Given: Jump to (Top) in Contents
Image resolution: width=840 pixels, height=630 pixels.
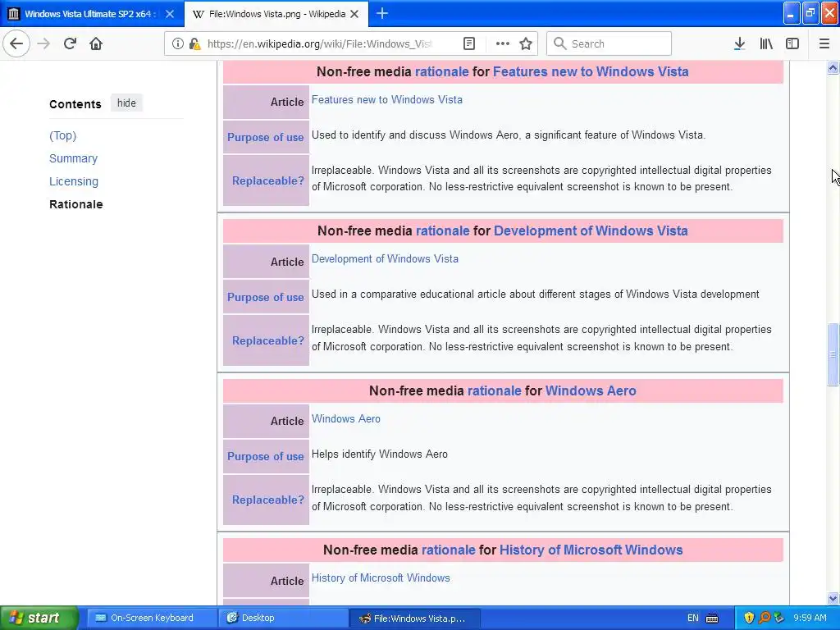Looking at the screenshot, I should point(62,135).
